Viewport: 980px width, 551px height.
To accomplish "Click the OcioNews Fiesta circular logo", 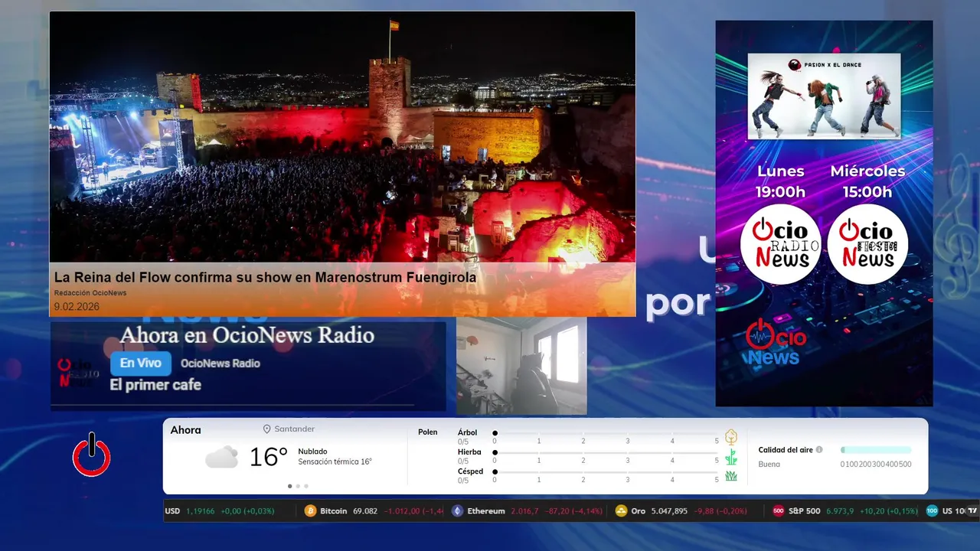I will point(867,244).
